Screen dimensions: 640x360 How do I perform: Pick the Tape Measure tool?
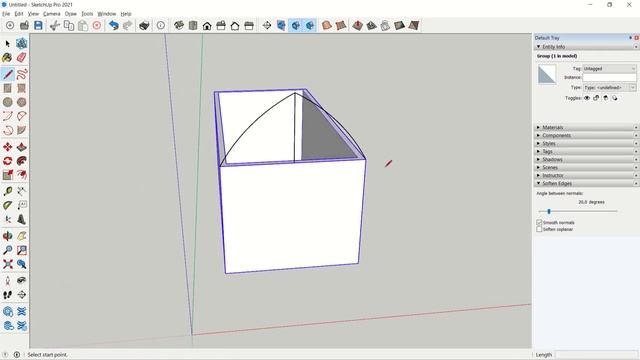click(7, 191)
